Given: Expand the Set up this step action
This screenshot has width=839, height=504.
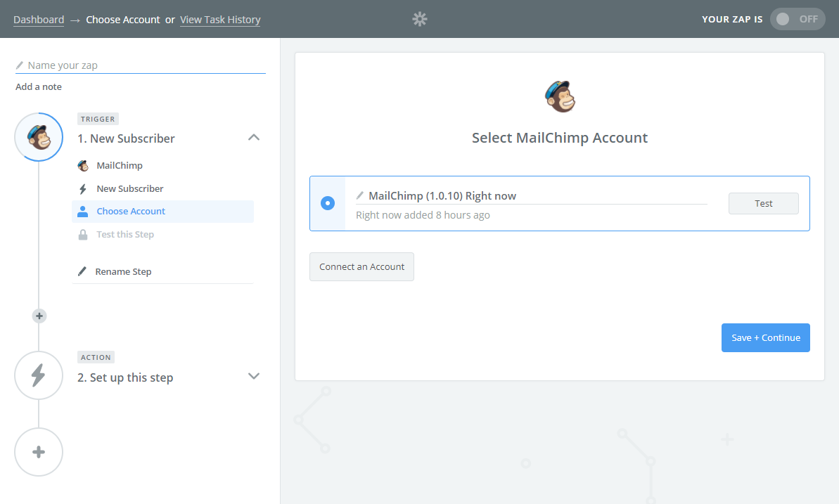Looking at the screenshot, I should click(x=254, y=376).
